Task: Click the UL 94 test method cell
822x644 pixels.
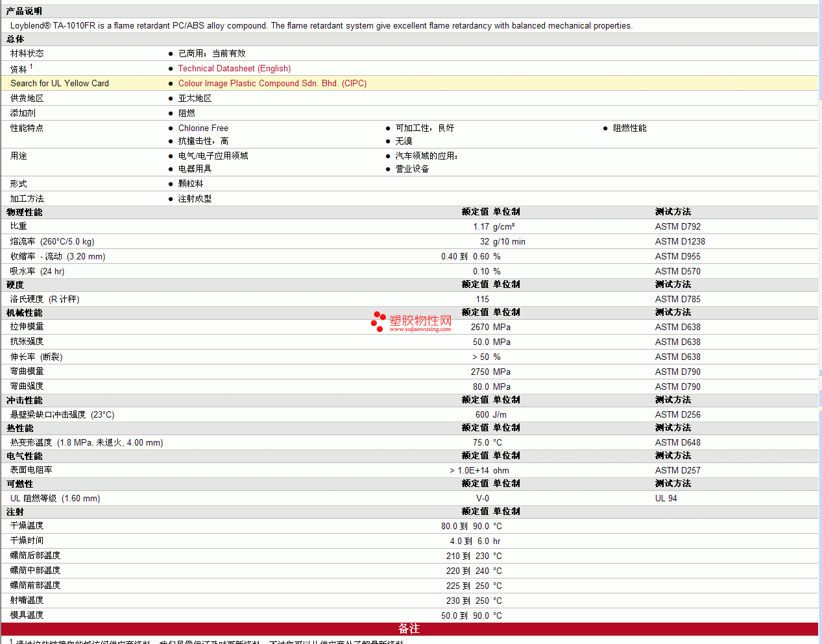Action: click(x=666, y=498)
